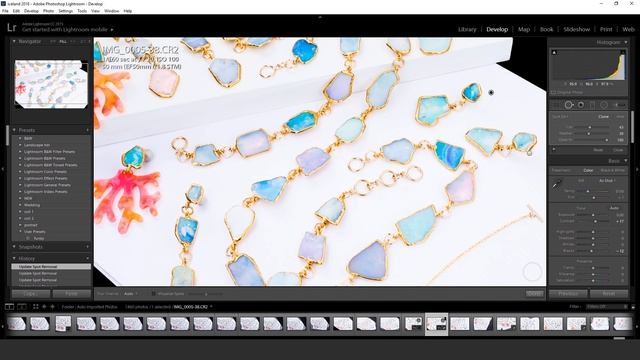Expand the Snapshots panel

pos(14,247)
